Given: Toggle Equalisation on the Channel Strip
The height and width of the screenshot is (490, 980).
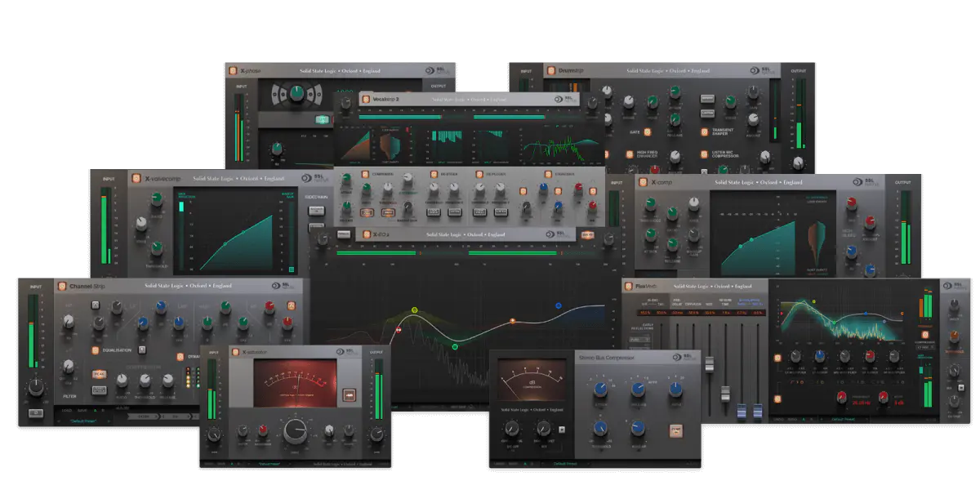Looking at the screenshot, I should coord(95,350).
